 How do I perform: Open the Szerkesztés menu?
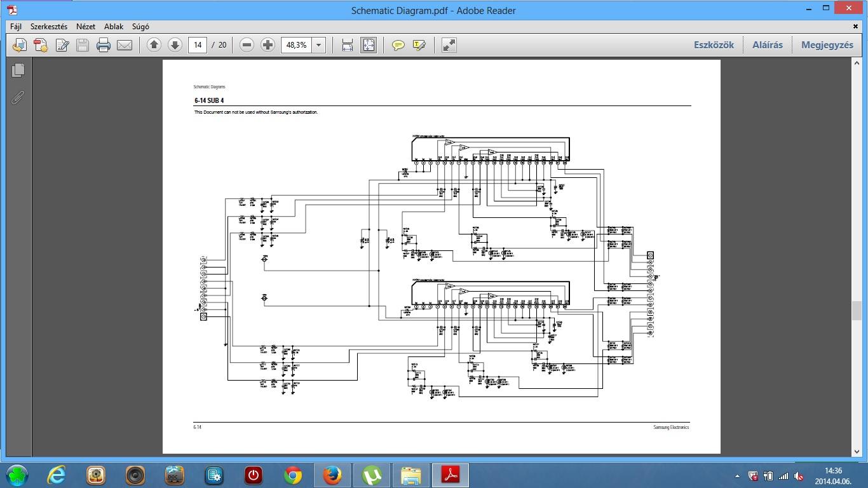coord(49,27)
